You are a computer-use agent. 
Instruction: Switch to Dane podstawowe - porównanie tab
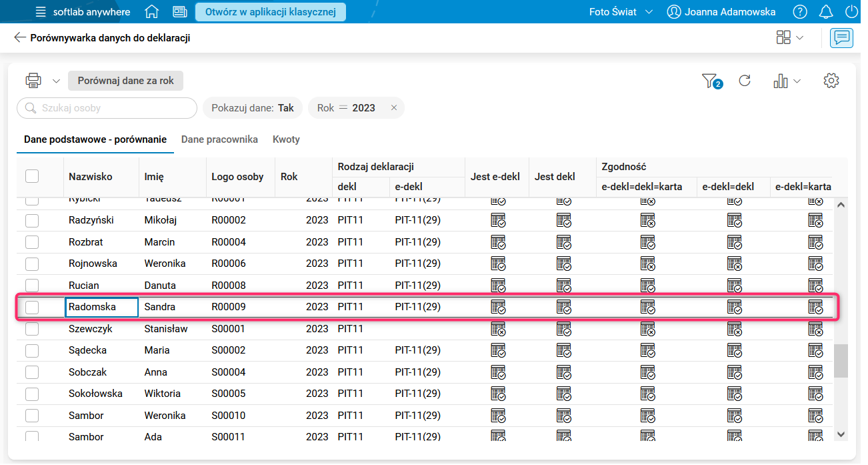95,139
